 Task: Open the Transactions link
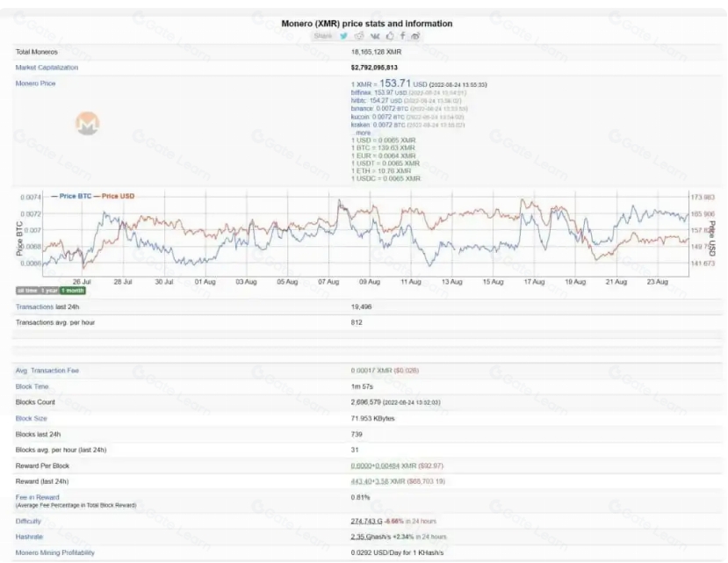34,307
